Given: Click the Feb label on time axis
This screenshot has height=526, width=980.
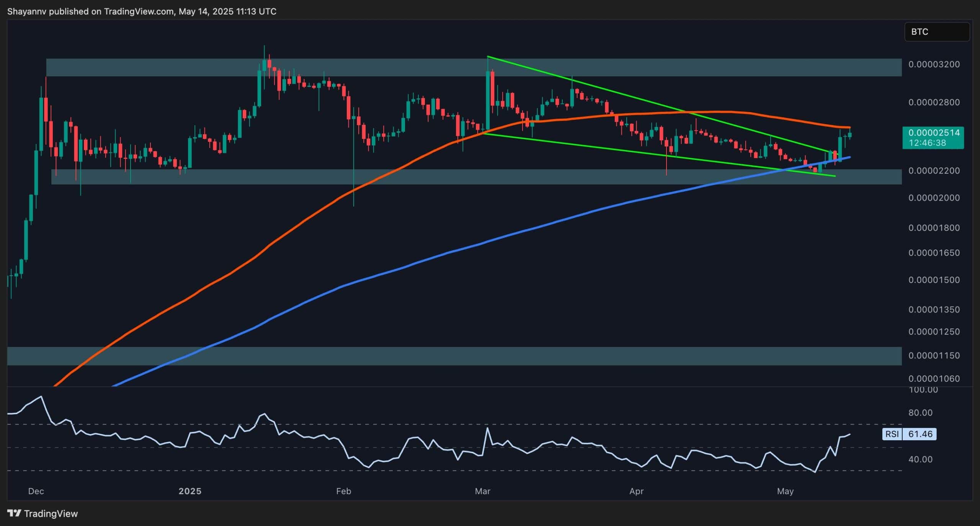Looking at the screenshot, I should pyautogui.click(x=343, y=491).
